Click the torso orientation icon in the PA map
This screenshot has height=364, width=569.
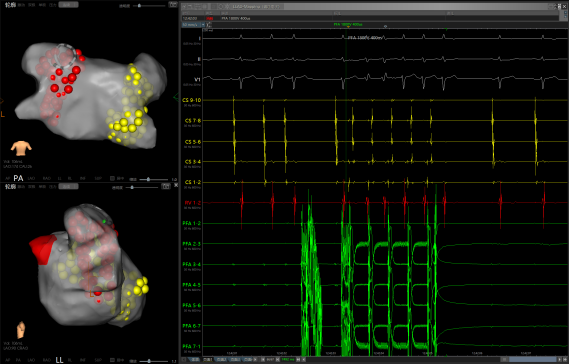tap(21, 148)
